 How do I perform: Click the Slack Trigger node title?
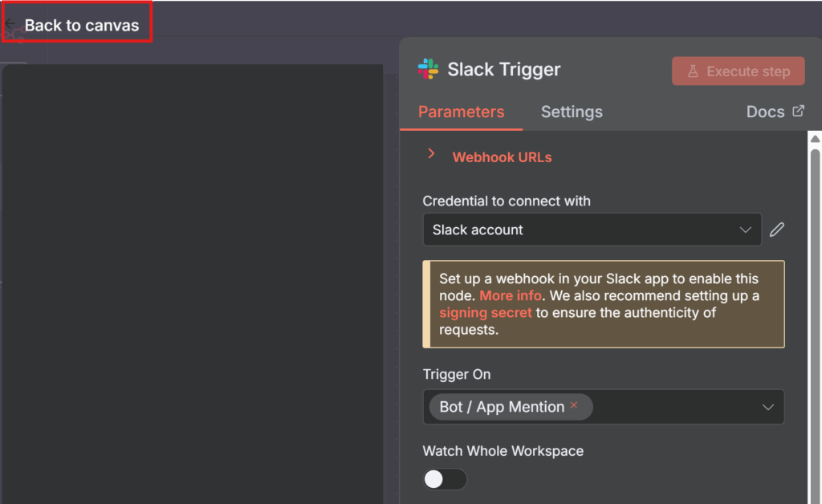tap(503, 70)
